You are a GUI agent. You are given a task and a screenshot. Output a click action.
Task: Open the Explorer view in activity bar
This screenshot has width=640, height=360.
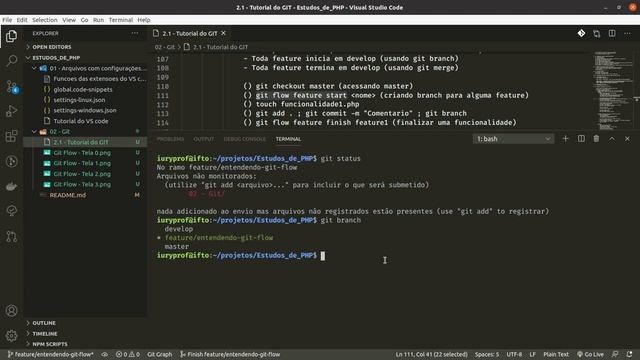click(x=11, y=36)
